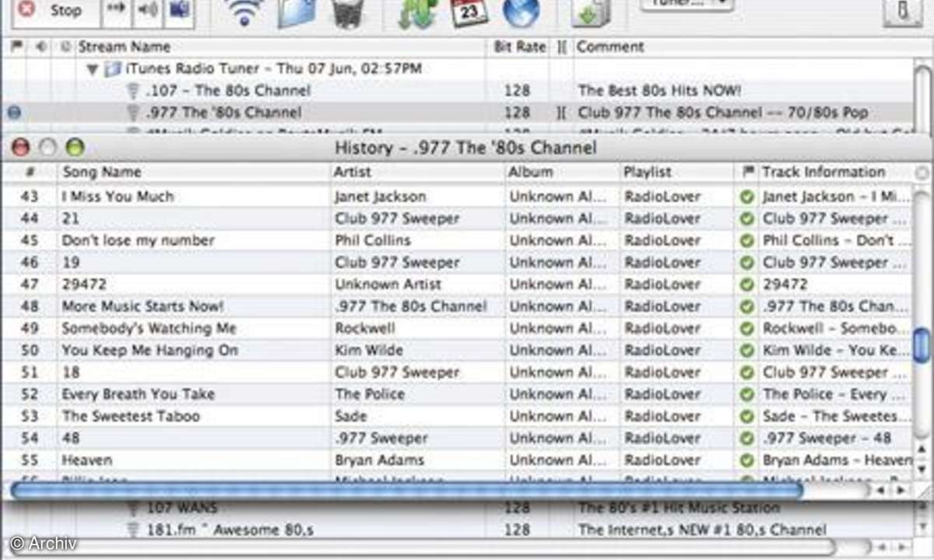This screenshot has height=560, width=934.
Task: Click green check icon in Sade row
Action: 747,416
